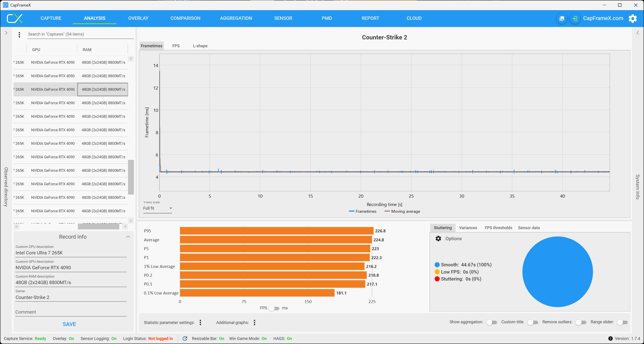Open the CapFrameX.com link

603,18
